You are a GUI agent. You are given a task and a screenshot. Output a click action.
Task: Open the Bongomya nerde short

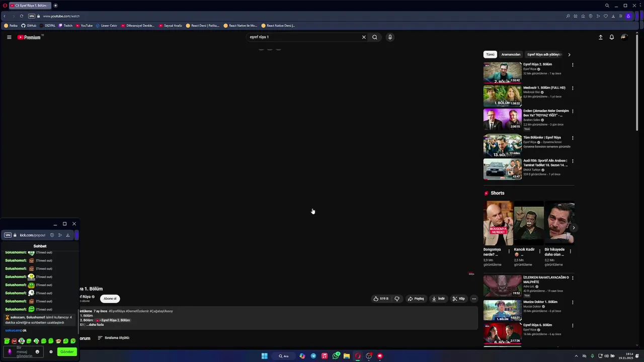[x=498, y=223]
